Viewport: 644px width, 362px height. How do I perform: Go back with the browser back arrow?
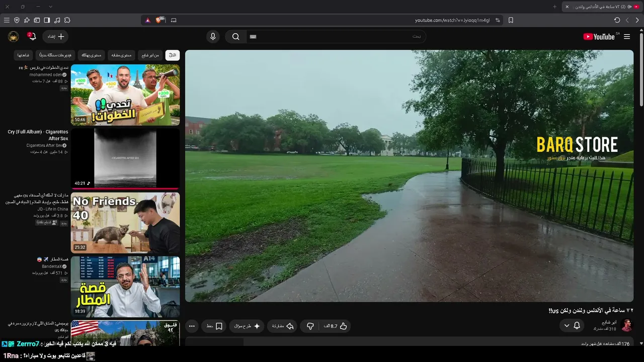coord(637,20)
